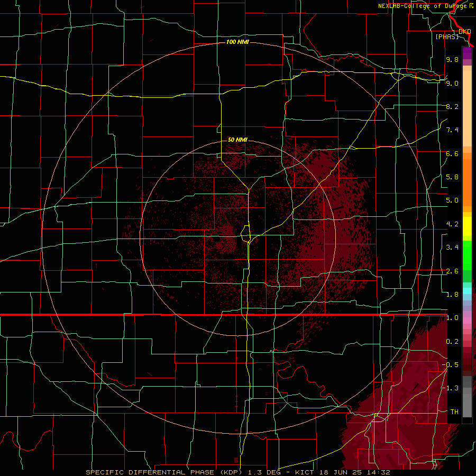Click the 5.8 legend value
The height and width of the screenshot is (476, 476).
pos(452,177)
